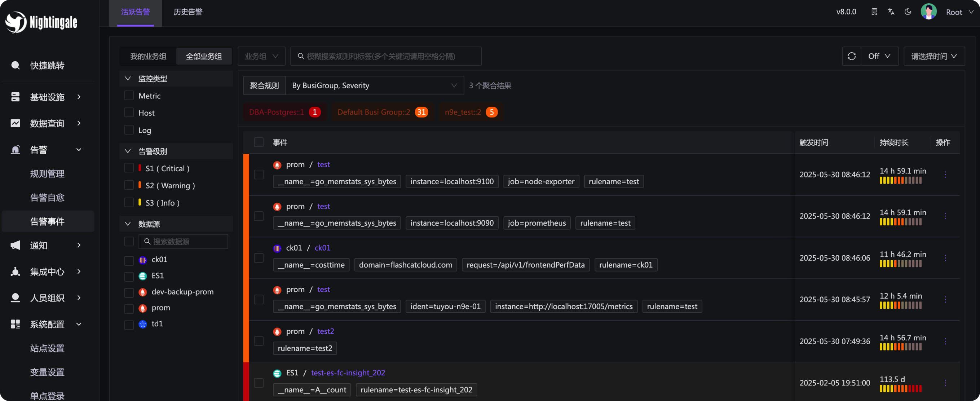Image resolution: width=980 pixels, height=401 pixels.
Task: Select the 我的业务组 button
Action: pyautogui.click(x=148, y=56)
